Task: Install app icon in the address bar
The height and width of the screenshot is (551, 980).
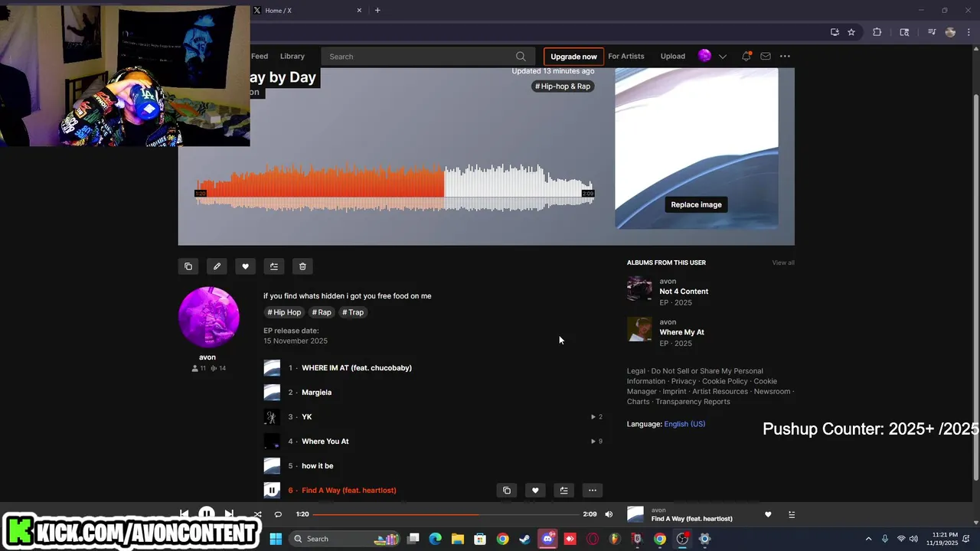Action: coord(835,32)
